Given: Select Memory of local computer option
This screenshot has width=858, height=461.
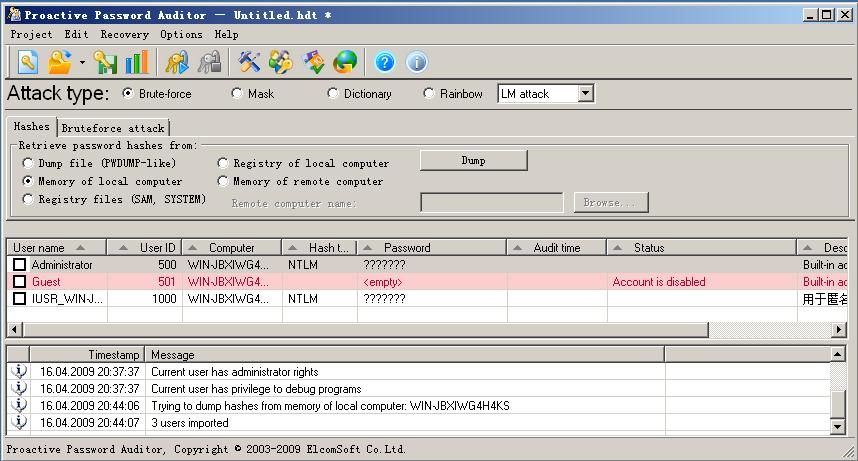Looking at the screenshot, I should [102, 181].
